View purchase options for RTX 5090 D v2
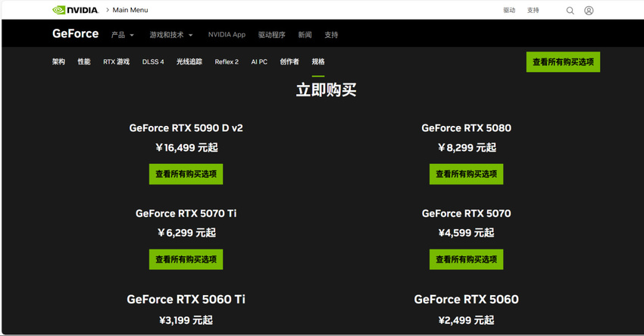The height and width of the screenshot is (336, 644). tap(186, 174)
